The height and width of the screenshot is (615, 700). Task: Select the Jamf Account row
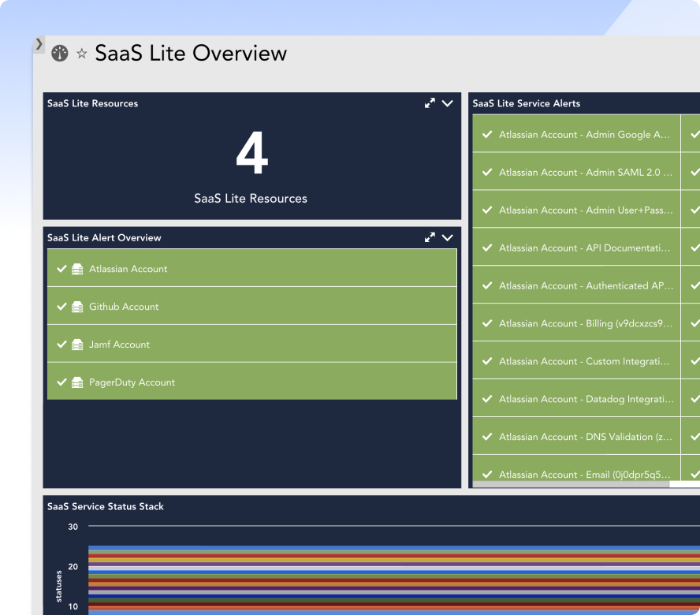[251, 344]
